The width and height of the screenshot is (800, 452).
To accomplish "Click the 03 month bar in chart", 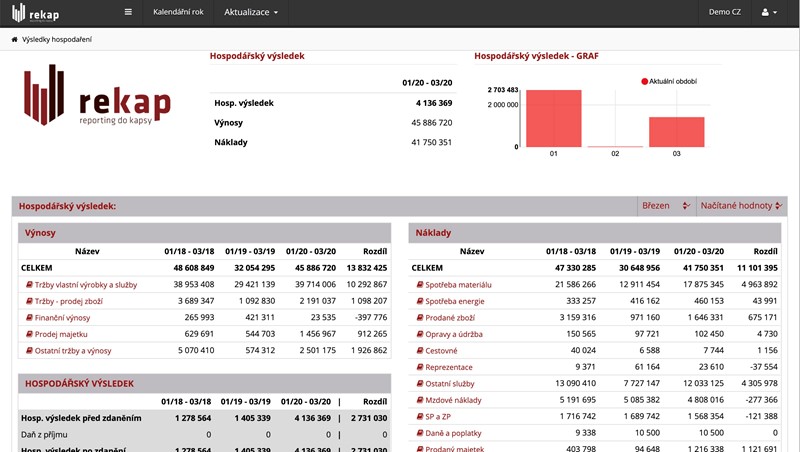I will pyautogui.click(x=676, y=132).
